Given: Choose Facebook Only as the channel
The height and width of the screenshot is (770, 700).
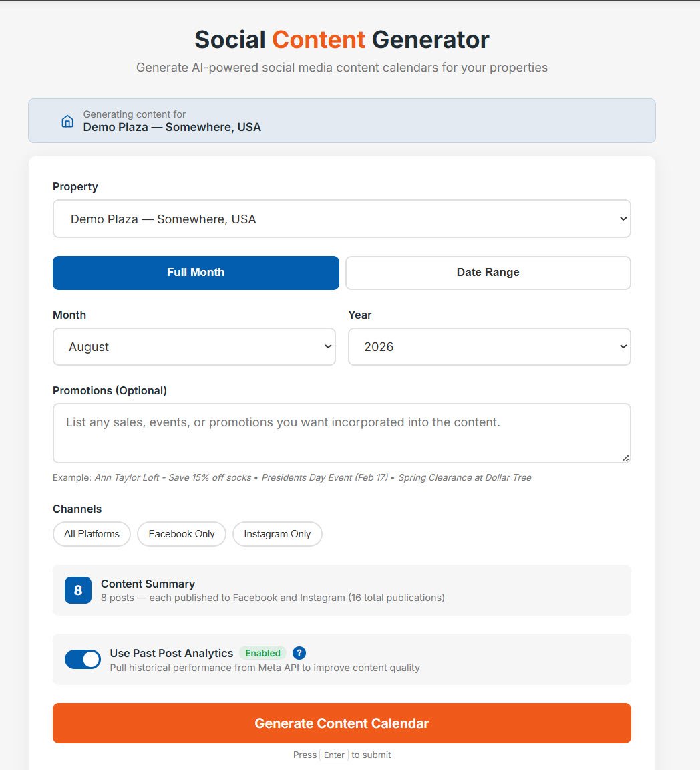Looking at the screenshot, I should [x=181, y=534].
